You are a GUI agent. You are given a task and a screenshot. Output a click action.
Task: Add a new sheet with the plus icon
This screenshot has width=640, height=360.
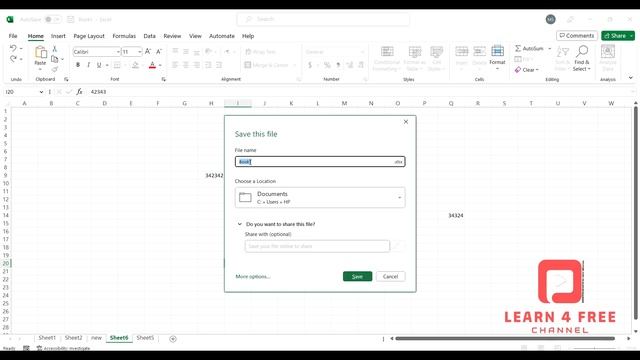pos(173,339)
